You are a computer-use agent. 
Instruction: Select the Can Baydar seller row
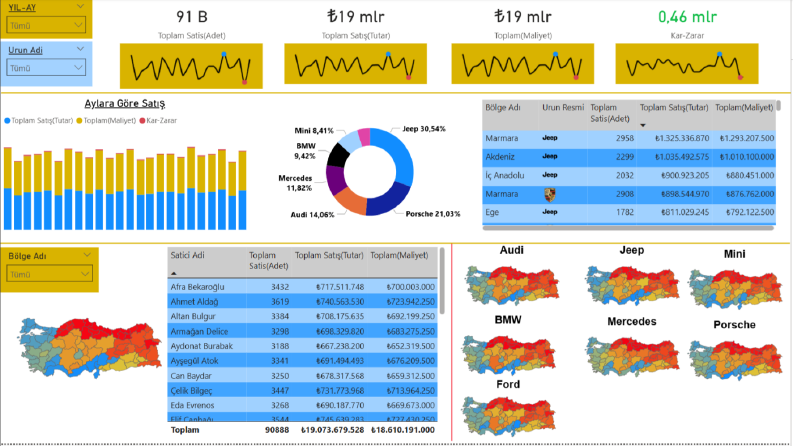302,376
